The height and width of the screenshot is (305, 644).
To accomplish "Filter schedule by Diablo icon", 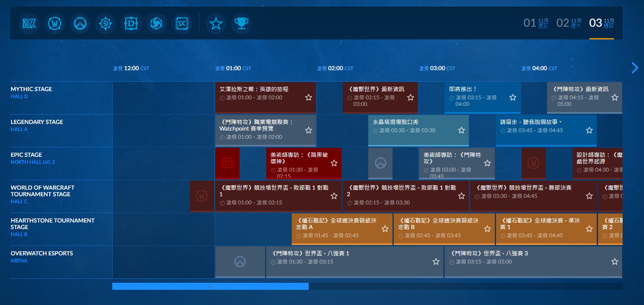I will (x=131, y=23).
